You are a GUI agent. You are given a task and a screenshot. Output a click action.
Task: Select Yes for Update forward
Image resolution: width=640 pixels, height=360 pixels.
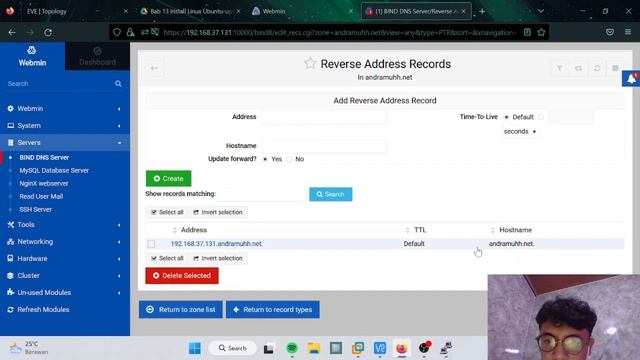tap(265, 159)
